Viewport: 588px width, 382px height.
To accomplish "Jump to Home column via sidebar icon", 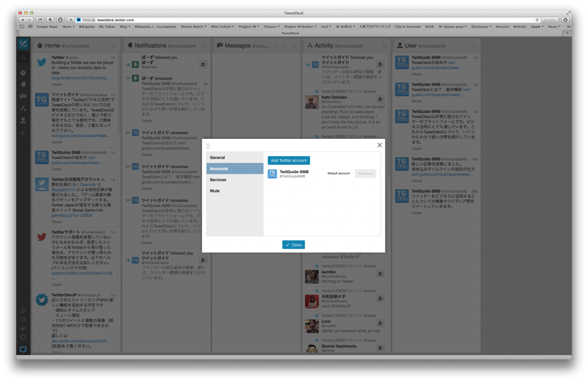I will point(23,72).
